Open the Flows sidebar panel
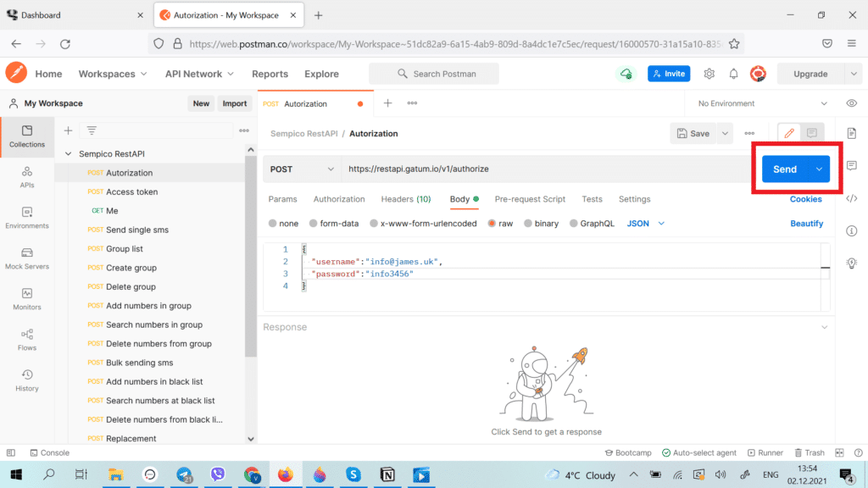The width and height of the screenshot is (868, 488). (x=26, y=340)
